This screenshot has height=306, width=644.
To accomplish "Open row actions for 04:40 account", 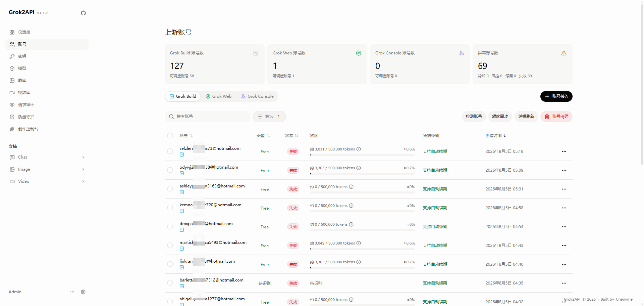I will point(564,264).
